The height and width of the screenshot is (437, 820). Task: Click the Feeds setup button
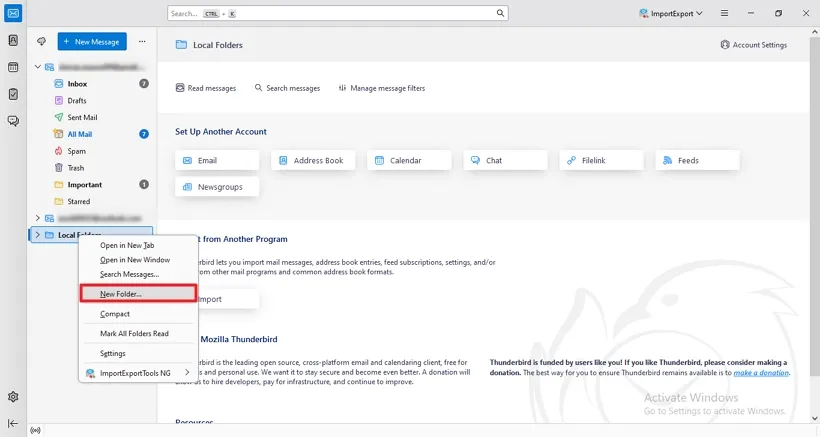697,160
